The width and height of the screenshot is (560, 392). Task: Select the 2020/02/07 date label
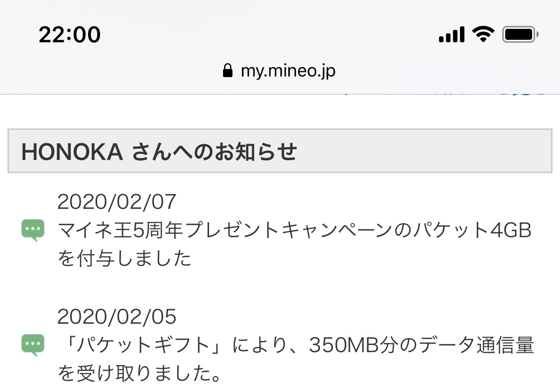coord(117,201)
